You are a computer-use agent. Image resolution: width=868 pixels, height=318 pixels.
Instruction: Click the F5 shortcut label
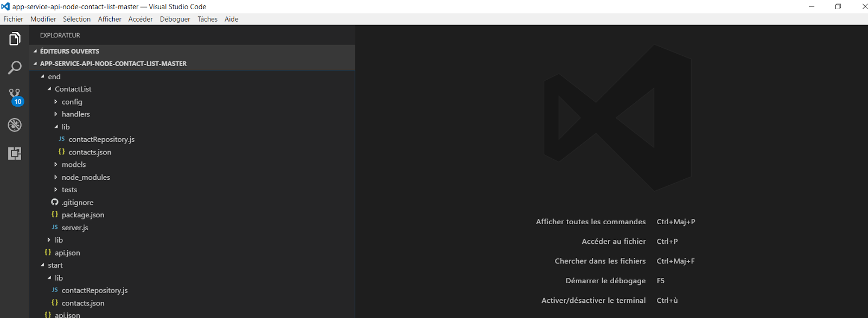661,281
